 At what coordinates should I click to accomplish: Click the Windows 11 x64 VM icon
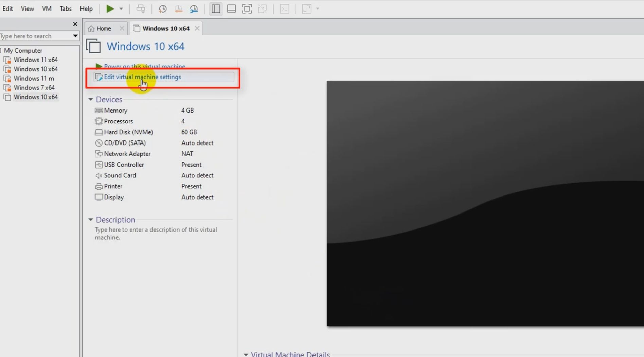click(7, 60)
